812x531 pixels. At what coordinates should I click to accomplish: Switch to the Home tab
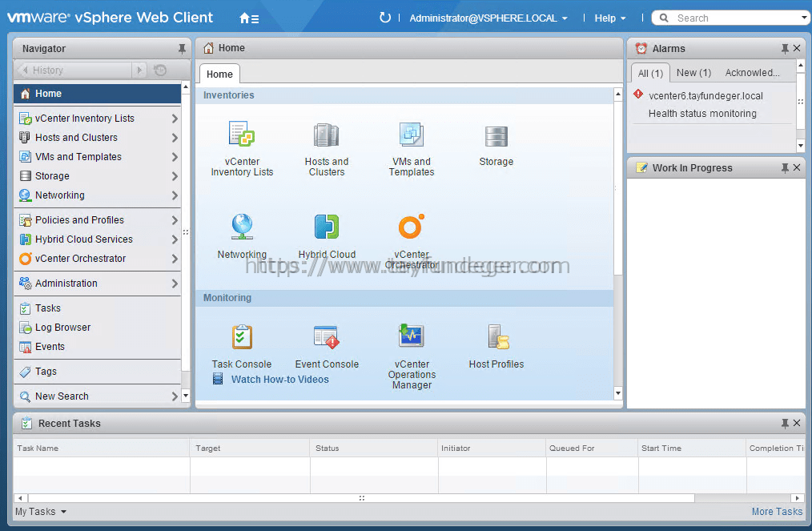219,74
